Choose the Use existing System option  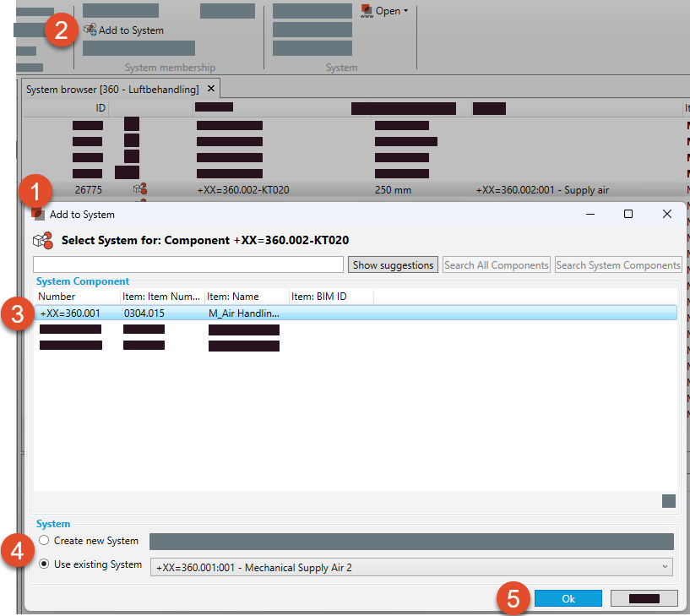click(x=44, y=565)
